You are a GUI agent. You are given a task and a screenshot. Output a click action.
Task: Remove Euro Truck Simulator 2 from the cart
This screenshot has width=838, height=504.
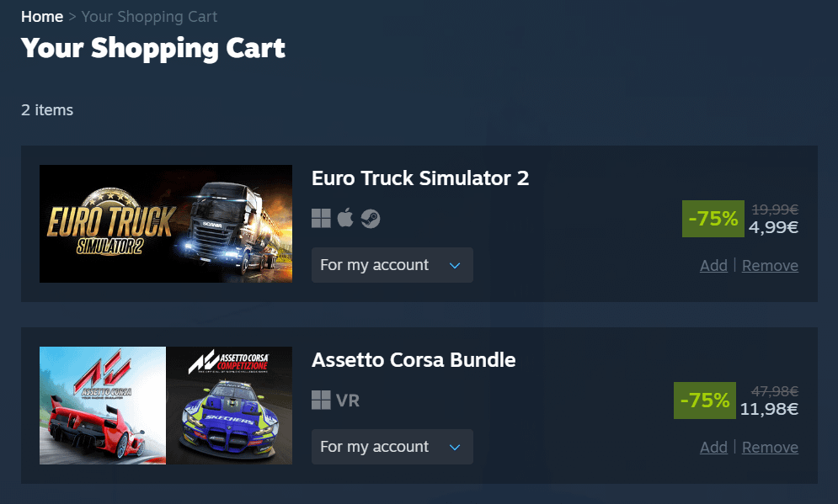[x=770, y=265]
